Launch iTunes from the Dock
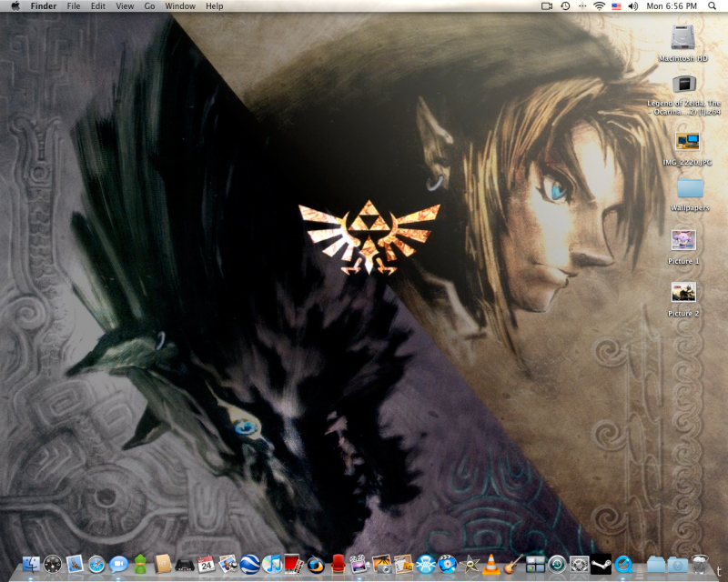728x582 pixels. tap(272, 565)
